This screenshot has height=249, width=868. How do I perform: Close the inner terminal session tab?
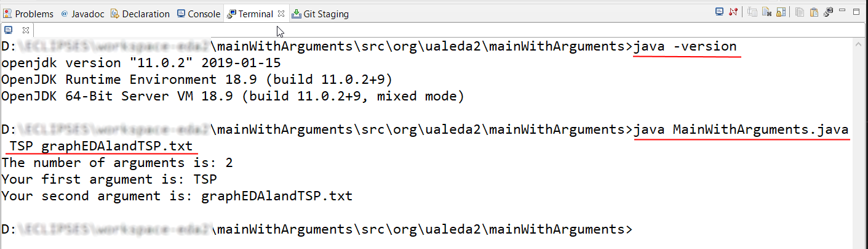click(x=26, y=30)
